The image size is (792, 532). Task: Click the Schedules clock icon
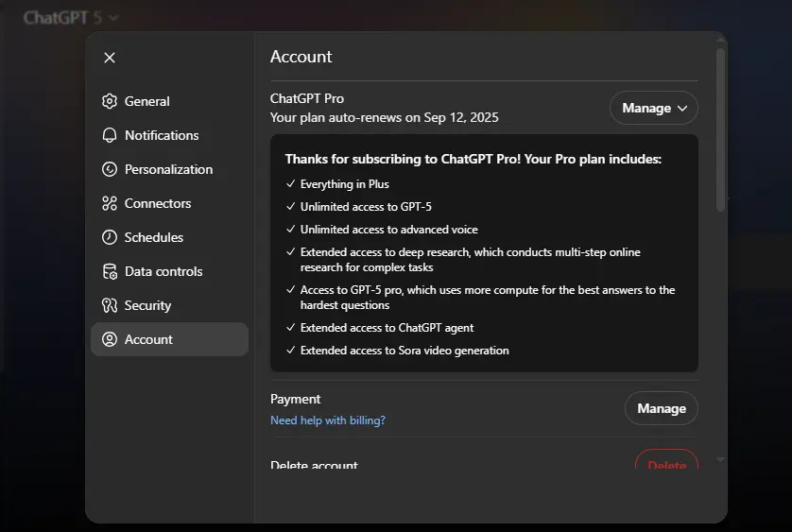110,237
